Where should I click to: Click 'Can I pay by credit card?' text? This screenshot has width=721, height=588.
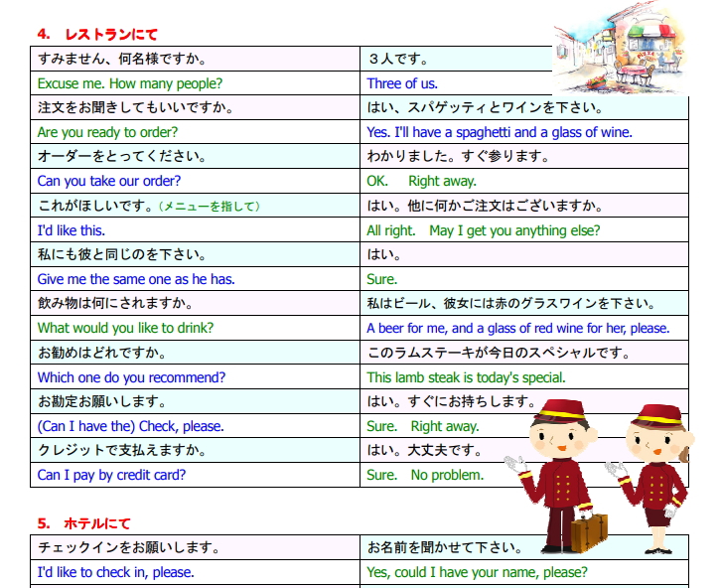pos(111,475)
